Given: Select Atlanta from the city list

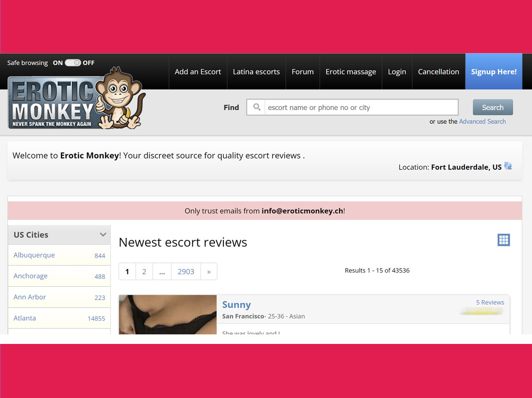Looking at the screenshot, I should pyautogui.click(x=24, y=318).
